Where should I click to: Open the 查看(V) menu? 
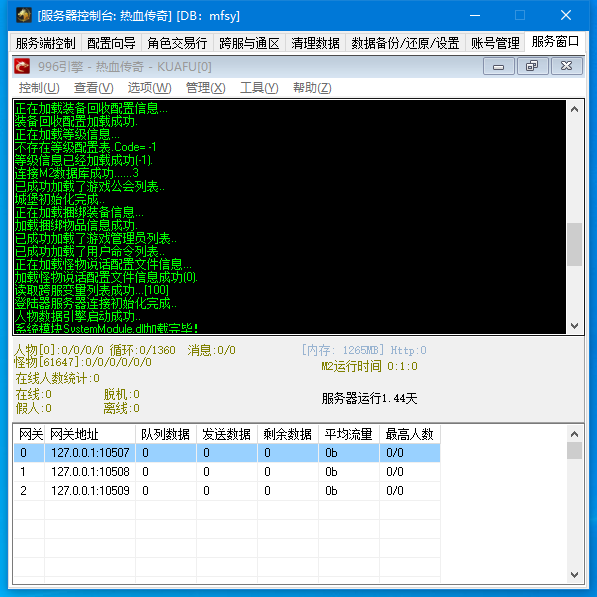[94, 88]
